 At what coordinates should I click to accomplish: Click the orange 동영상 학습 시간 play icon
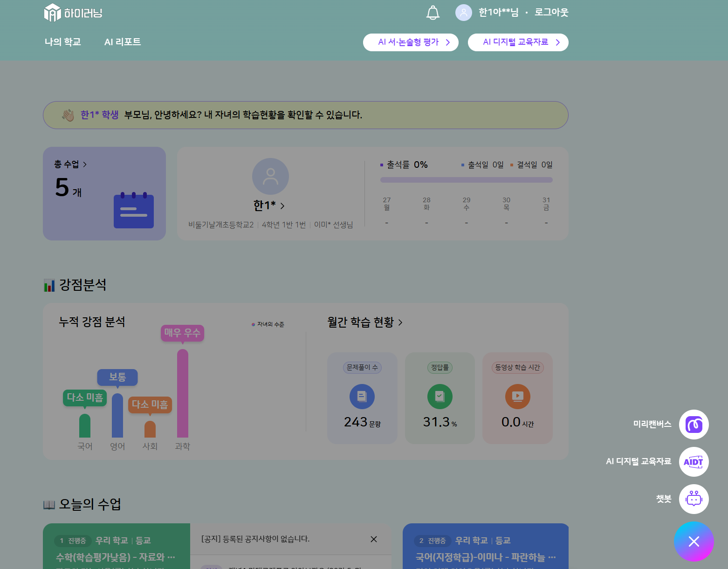517,397
